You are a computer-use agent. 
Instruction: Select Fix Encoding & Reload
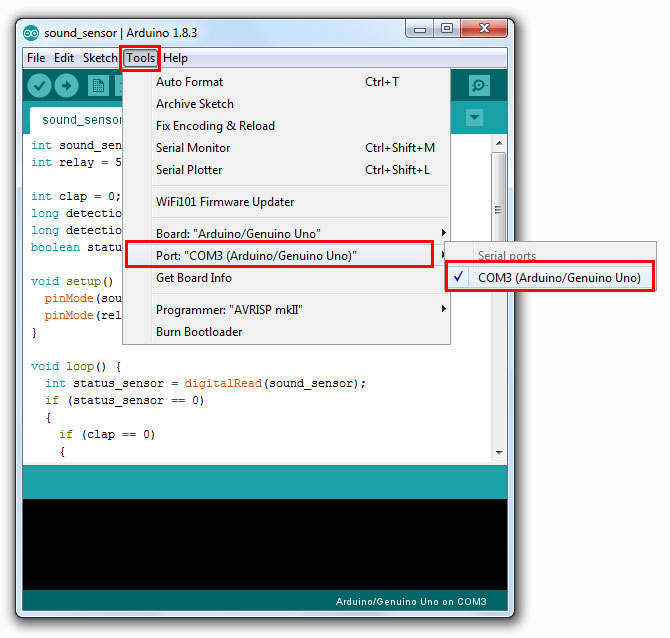[286, 126]
